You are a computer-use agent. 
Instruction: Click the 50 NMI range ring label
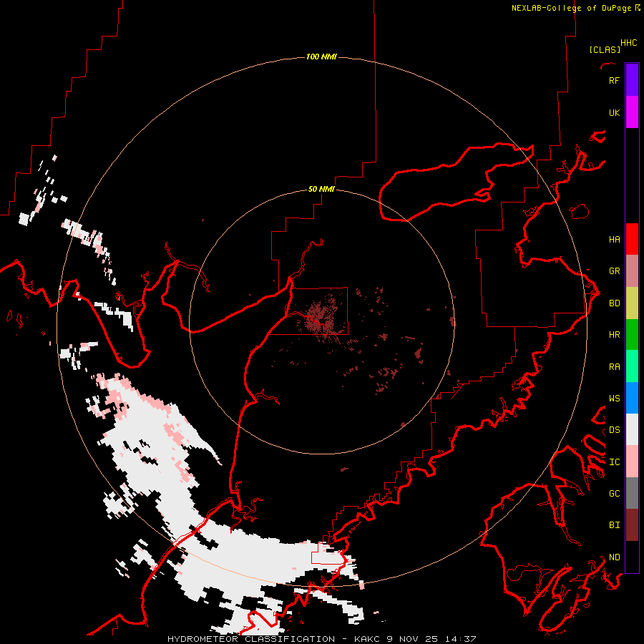(321, 189)
